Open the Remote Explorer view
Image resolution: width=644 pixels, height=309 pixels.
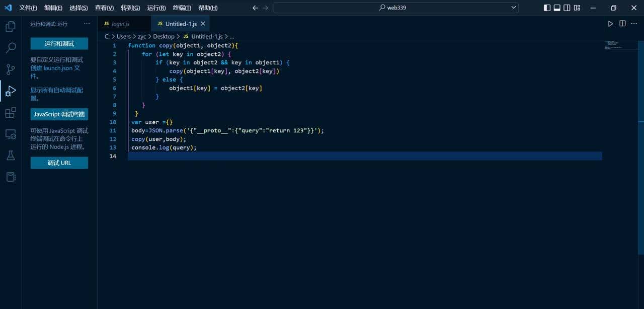(x=10, y=134)
